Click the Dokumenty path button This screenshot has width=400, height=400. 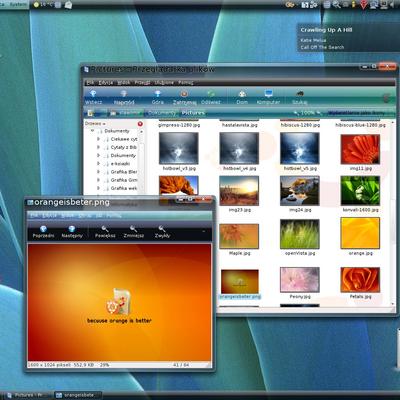161,113
